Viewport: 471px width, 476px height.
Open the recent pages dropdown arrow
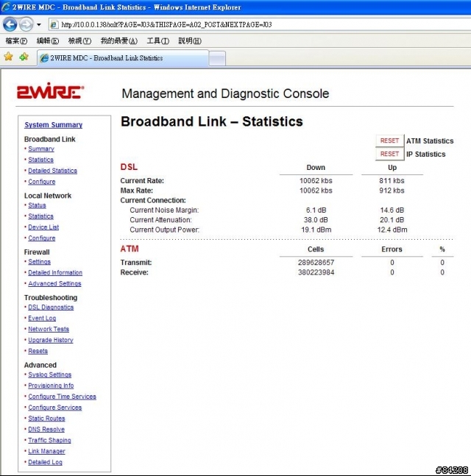click(x=39, y=25)
